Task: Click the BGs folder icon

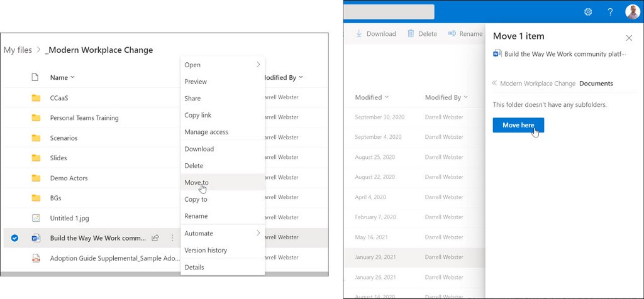Action: pyautogui.click(x=36, y=198)
